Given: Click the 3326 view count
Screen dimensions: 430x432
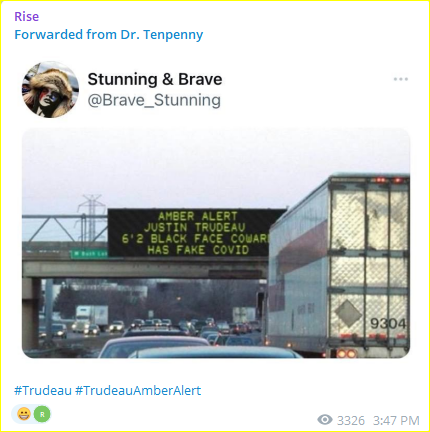Looking at the screenshot, I should coord(351,420).
